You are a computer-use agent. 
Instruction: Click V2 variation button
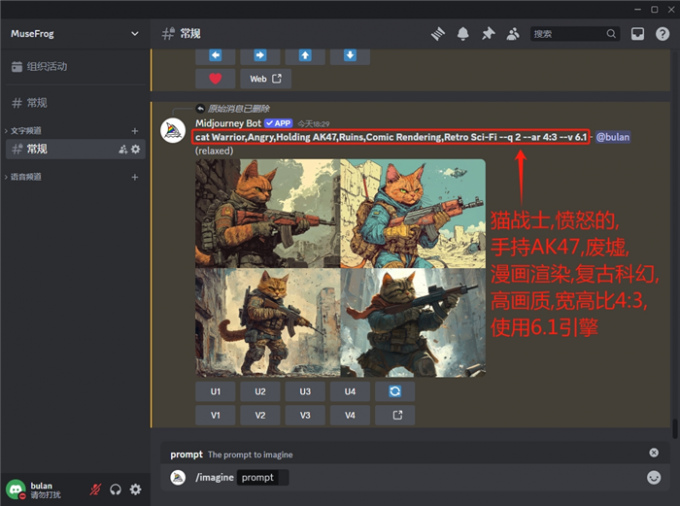point(260,415)
